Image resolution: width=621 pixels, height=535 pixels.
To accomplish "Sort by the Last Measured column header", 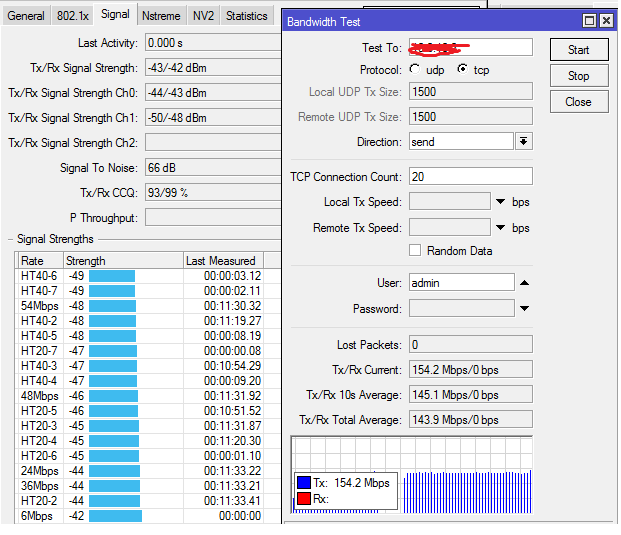I will pyautogui.click(x=221, y=261).
